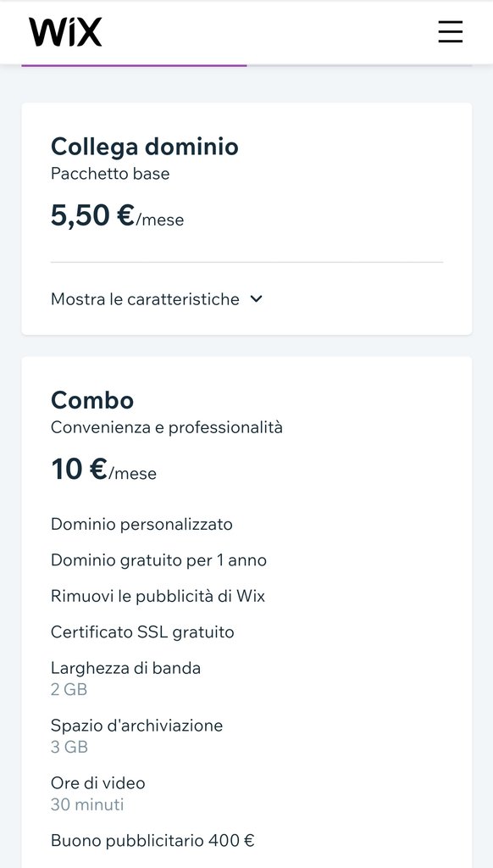
Task: Click Ore di video feature
Action: (98, 783)
